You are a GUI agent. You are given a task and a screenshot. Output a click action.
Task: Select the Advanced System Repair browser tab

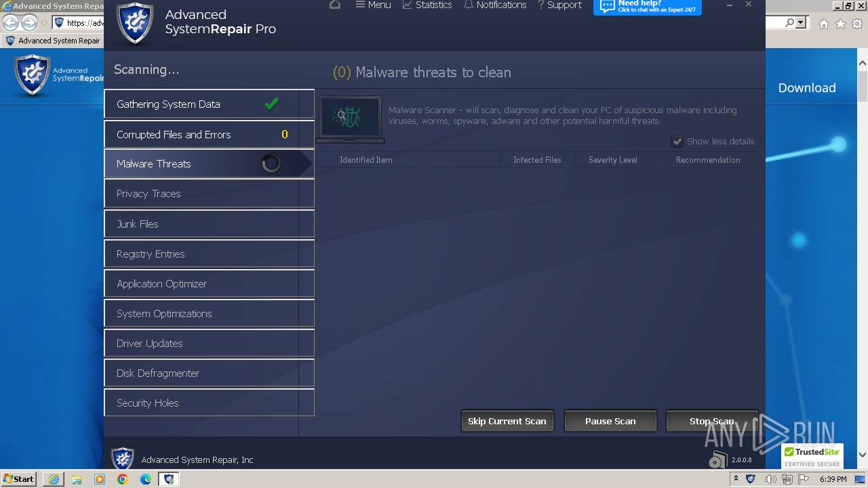[53, 41]
